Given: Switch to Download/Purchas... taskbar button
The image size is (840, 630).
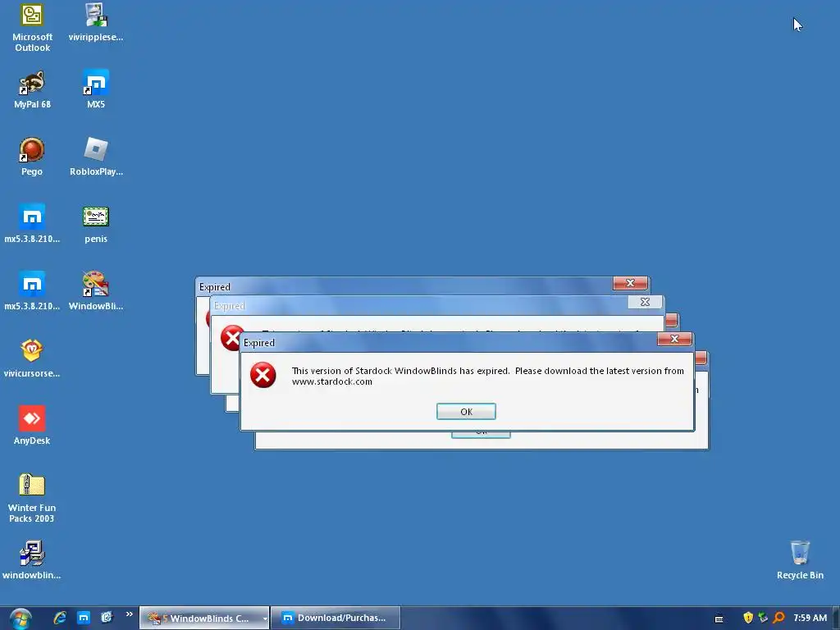Looking at the screenshot, I should point(336,619).
